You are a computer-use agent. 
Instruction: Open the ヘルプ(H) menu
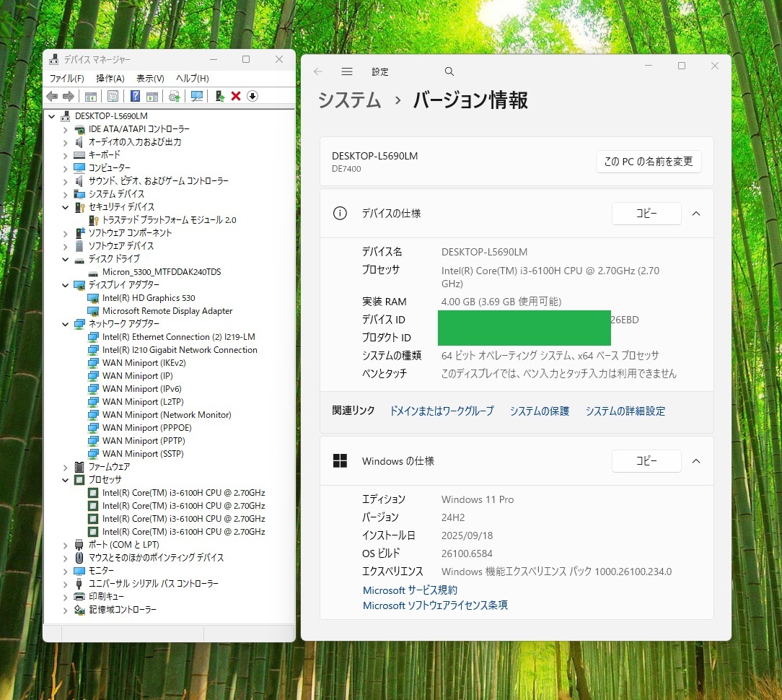tap(193, 79)
